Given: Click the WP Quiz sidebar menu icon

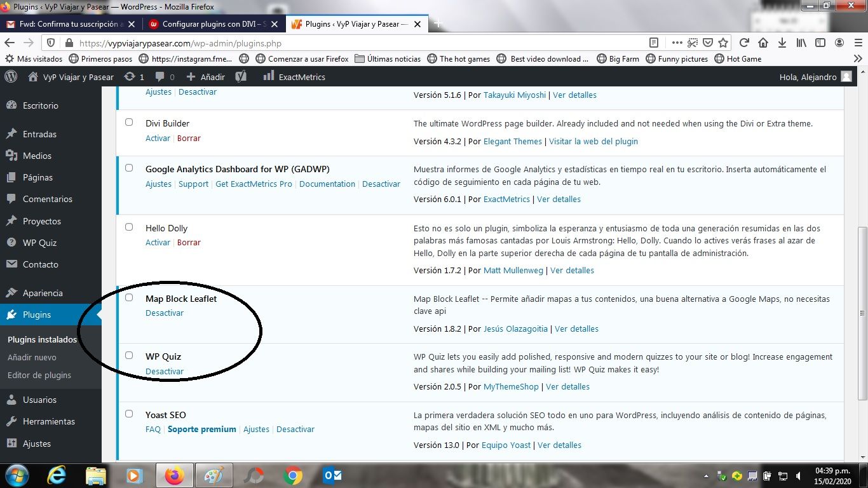Looking at the screenshot, I should click(11, 243).
